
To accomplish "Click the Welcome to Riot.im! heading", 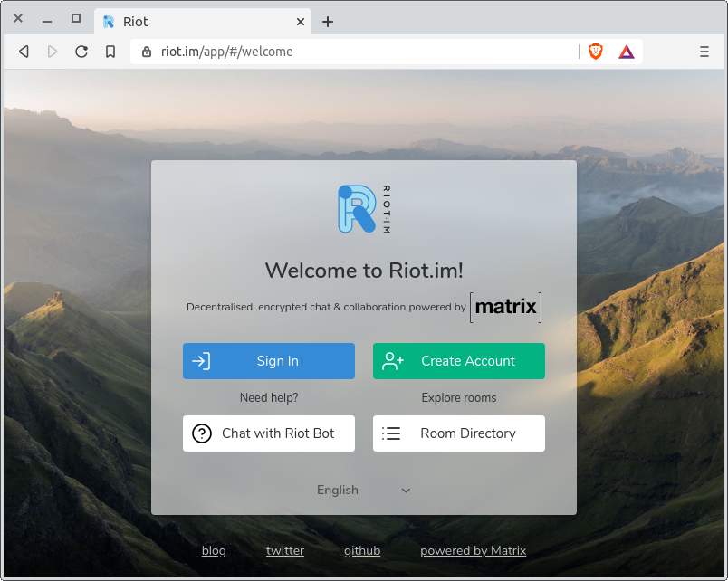I will [x=364, y=271].
